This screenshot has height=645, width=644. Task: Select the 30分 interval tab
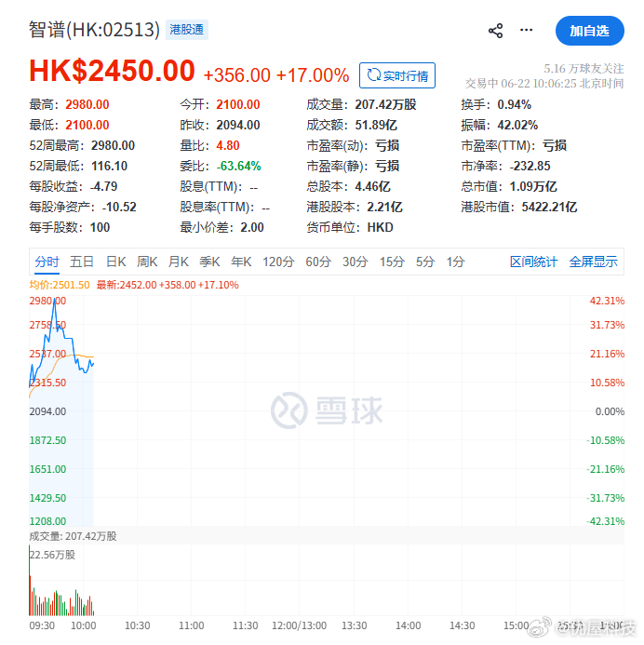click(355, 262)
